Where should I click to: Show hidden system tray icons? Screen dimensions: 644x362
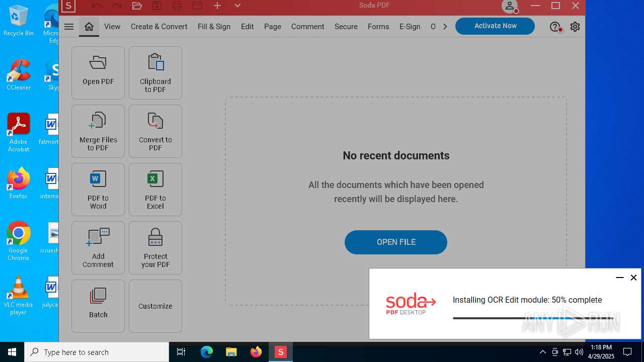[542, 352]
